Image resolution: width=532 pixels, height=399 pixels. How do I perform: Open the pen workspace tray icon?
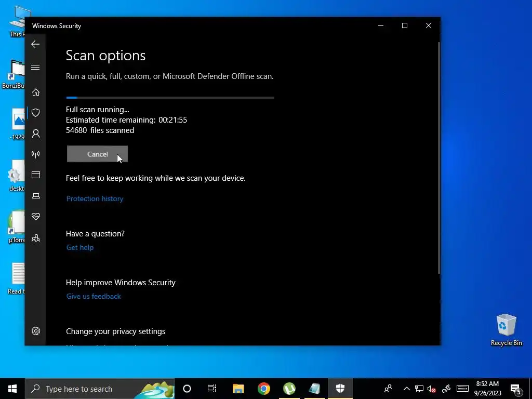pyautogui.click(x=446, y=389)
